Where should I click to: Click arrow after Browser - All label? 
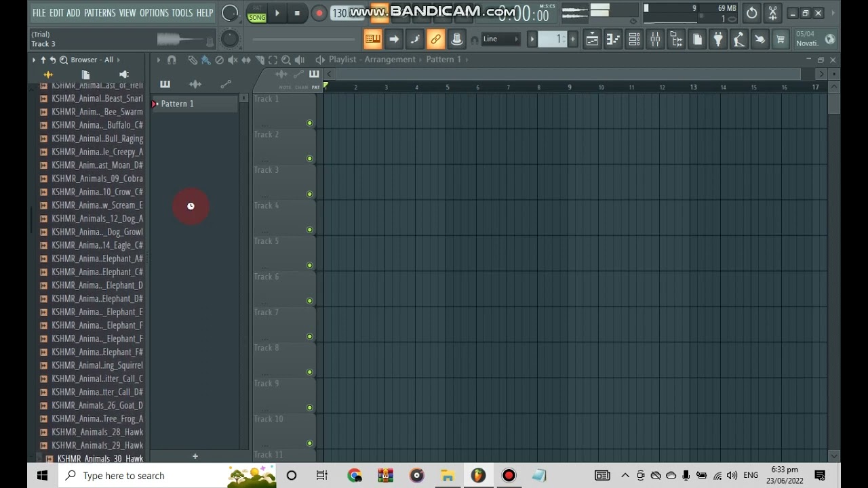coord(118,60)
